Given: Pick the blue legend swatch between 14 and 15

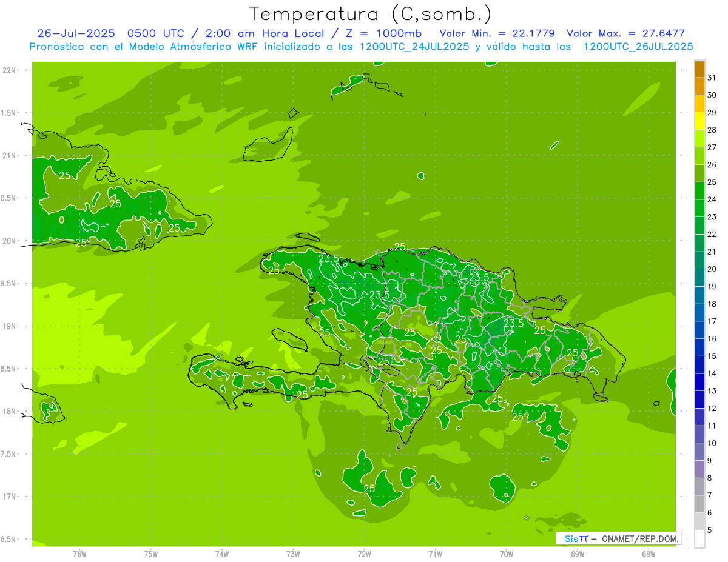Looking at the screenshot, I should pyautogui.click(x=699, y=365).
